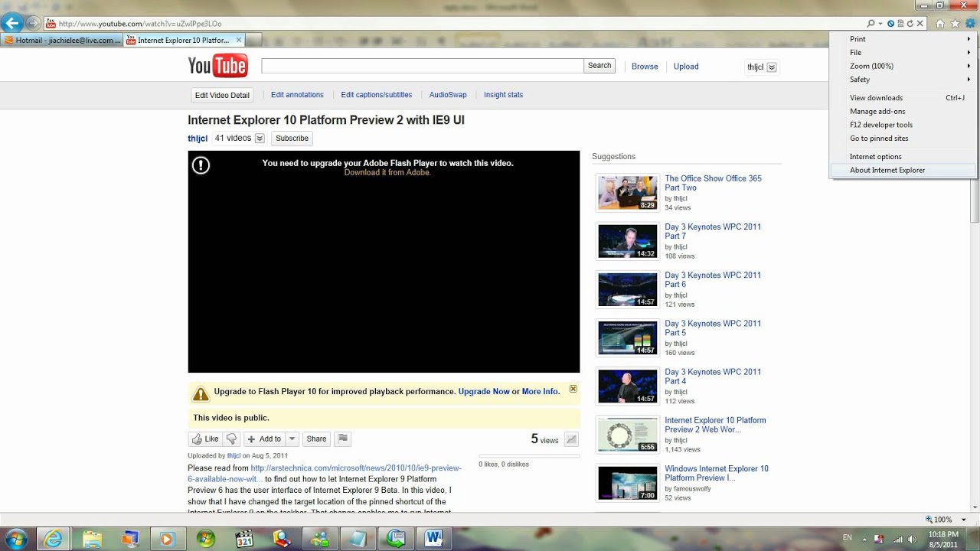The width and height of the screenshot is (980, 551).
Task: Expand the File submenu
Action: (903, 53)
